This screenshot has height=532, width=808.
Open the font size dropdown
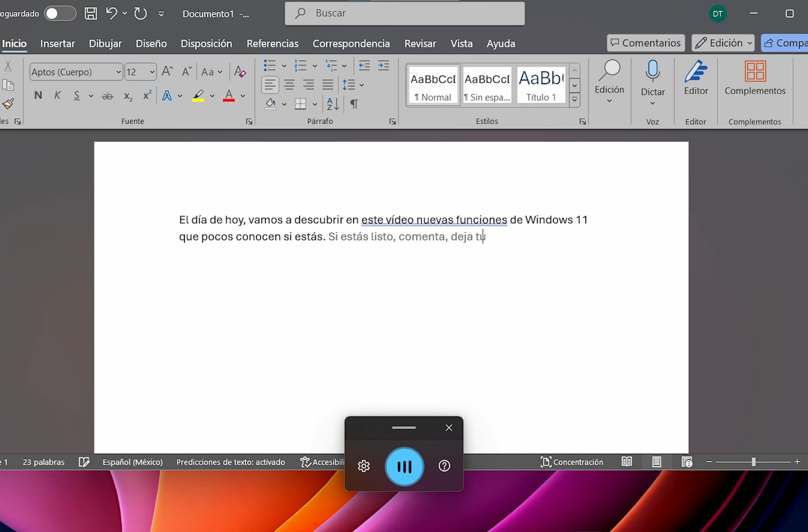(x=152, y=72)
